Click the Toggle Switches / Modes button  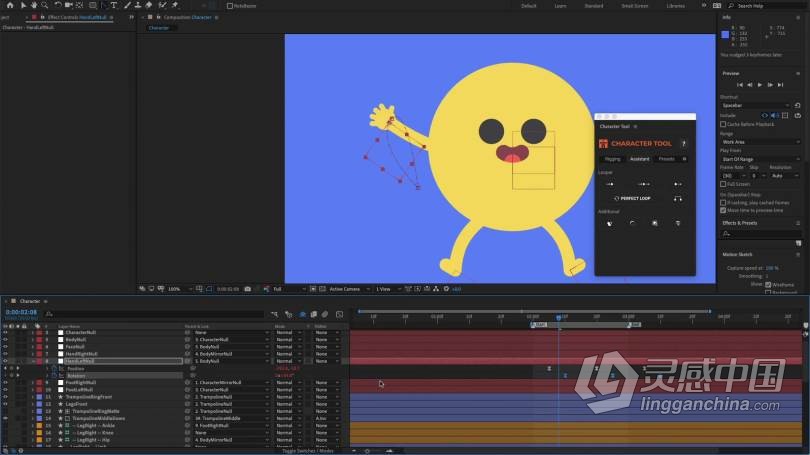tap(307, 451)
